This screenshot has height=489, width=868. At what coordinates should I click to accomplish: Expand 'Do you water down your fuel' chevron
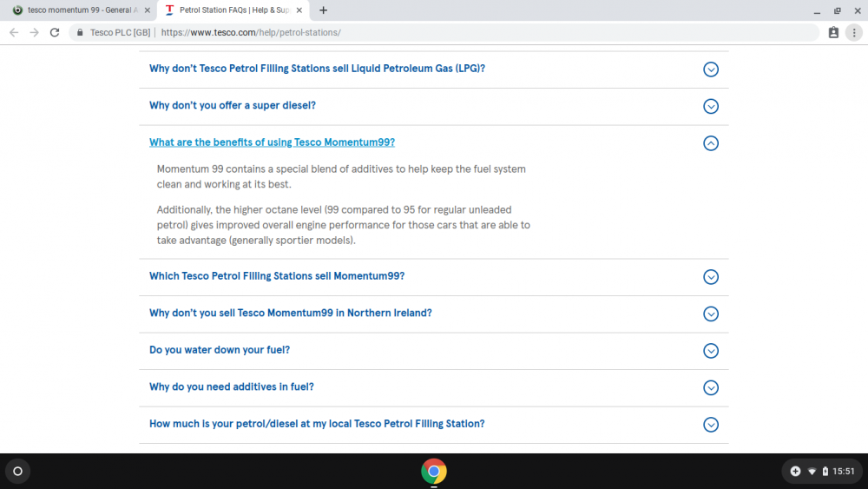coord(711,351)
